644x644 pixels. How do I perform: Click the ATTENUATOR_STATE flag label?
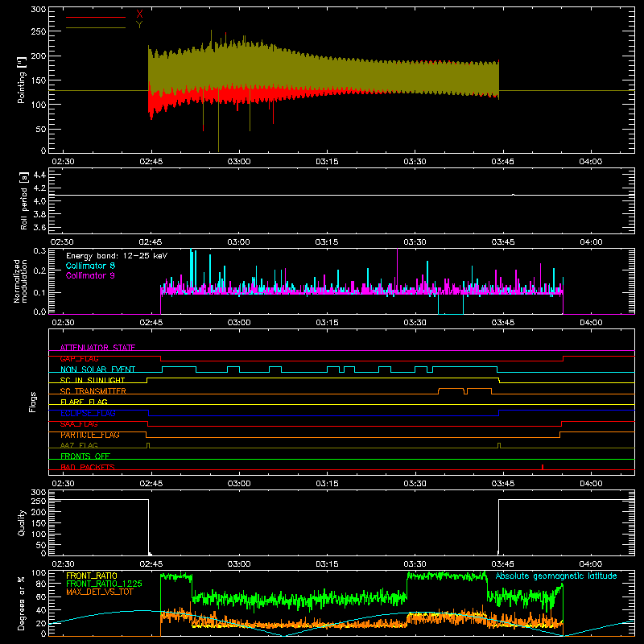click(97, 348)
